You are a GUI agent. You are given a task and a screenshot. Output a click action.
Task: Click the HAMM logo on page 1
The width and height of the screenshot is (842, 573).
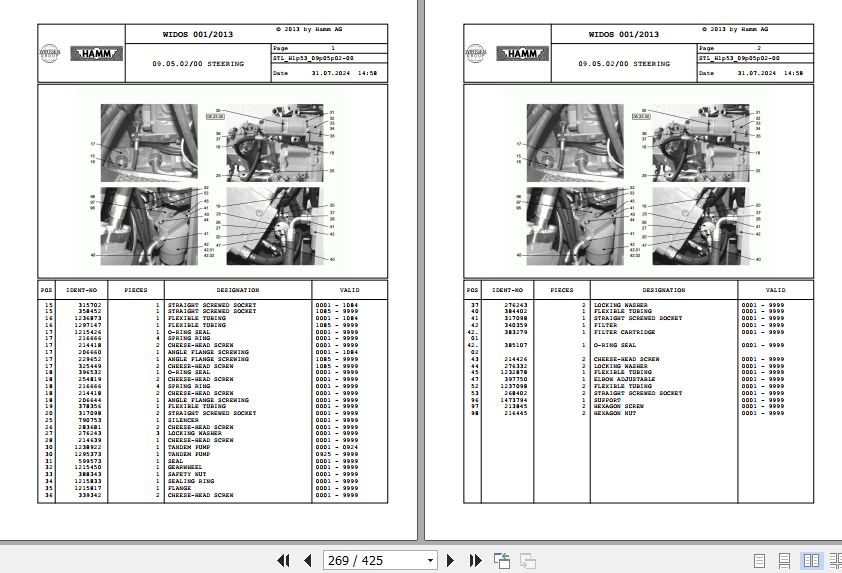click(97, 54)
